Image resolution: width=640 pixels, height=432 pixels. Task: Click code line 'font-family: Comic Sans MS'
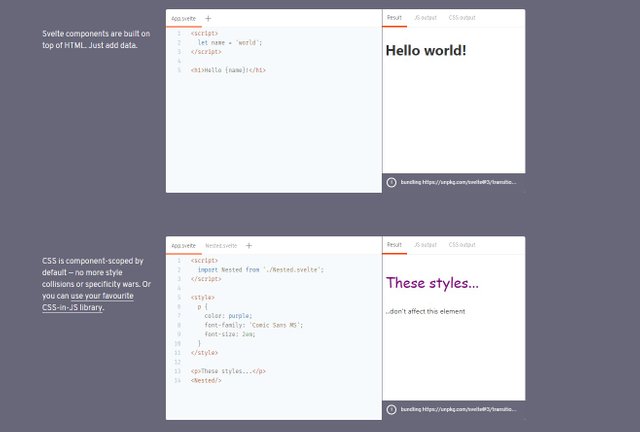[253, 325]
